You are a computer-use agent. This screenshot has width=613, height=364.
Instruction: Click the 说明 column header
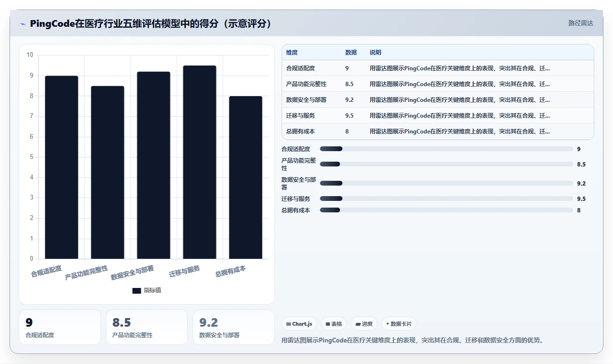[x=375, y=53]
